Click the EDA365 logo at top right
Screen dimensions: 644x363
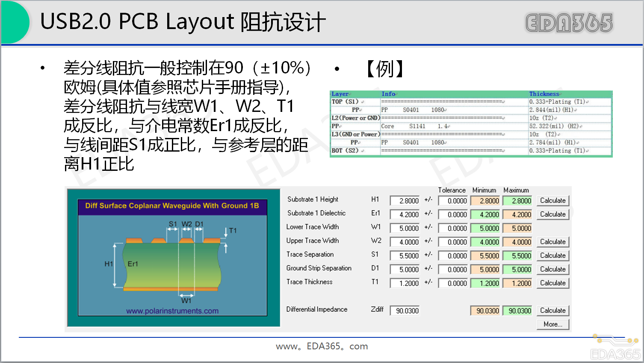click(x=569, y=23)
